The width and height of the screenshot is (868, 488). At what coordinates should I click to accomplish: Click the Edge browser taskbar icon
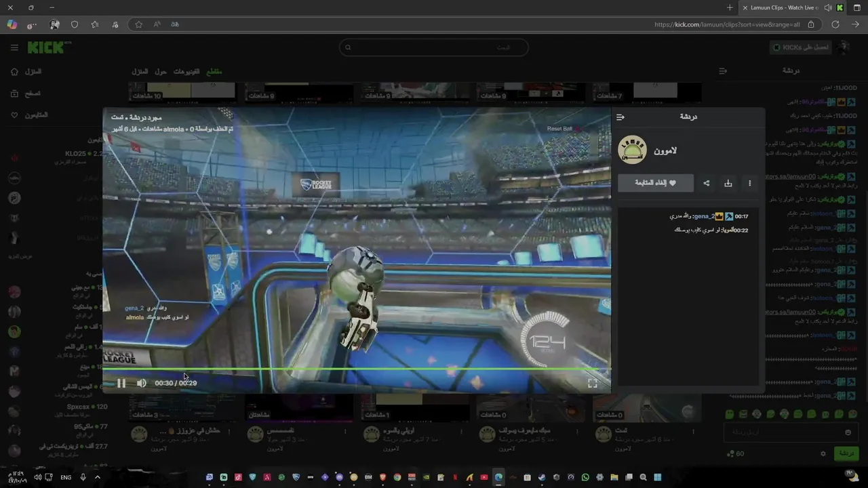pos(498,477)
